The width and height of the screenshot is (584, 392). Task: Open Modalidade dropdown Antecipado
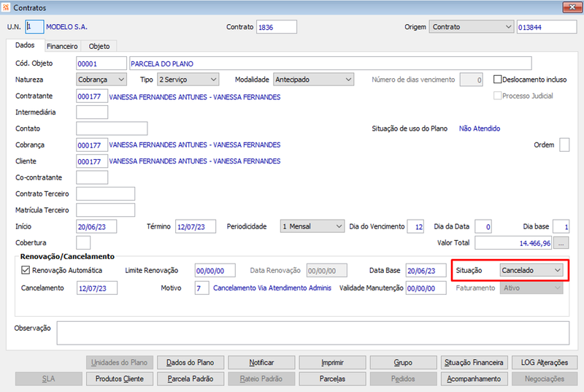coord(314,80)
